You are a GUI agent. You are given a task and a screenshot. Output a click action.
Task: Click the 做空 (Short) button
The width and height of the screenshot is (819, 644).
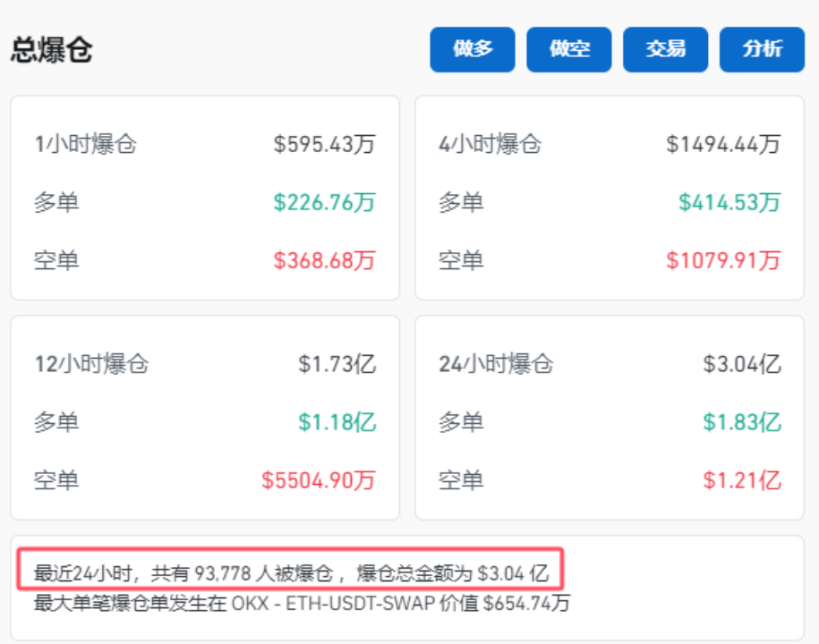(568, 49)
